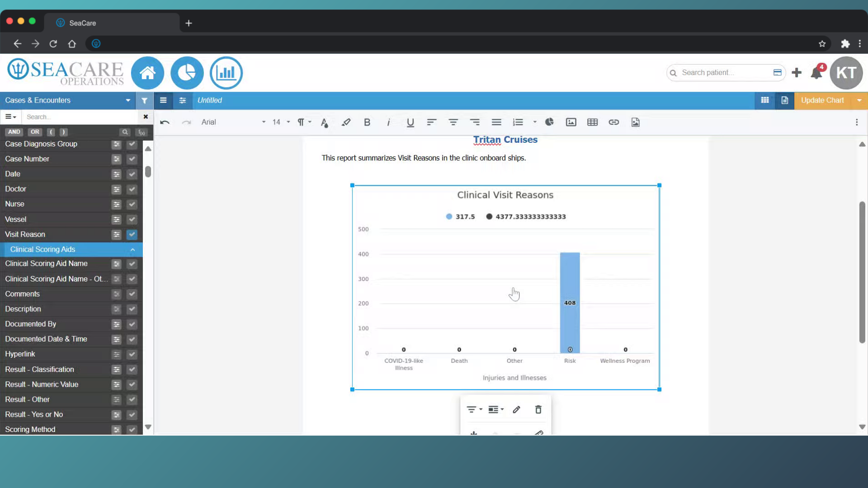
Task: Insert a numbered list
Action: point(518,122)
